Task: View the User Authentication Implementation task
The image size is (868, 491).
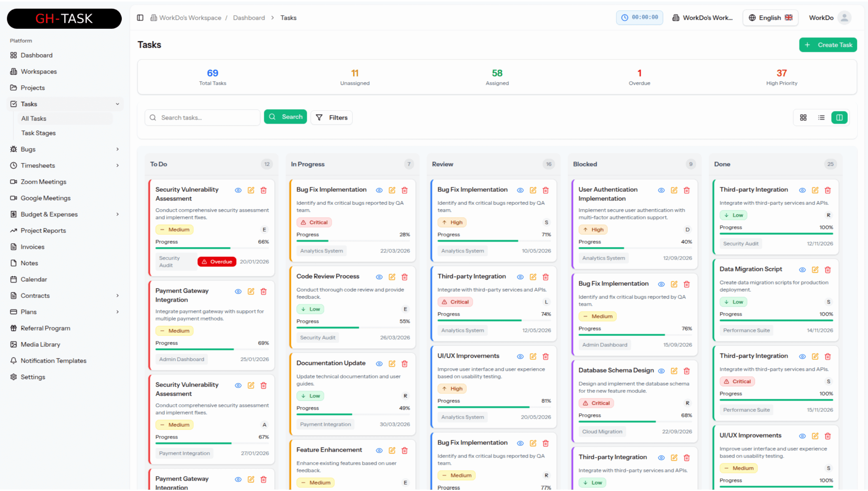Action: pyautogui.click(x=661, y=190)
